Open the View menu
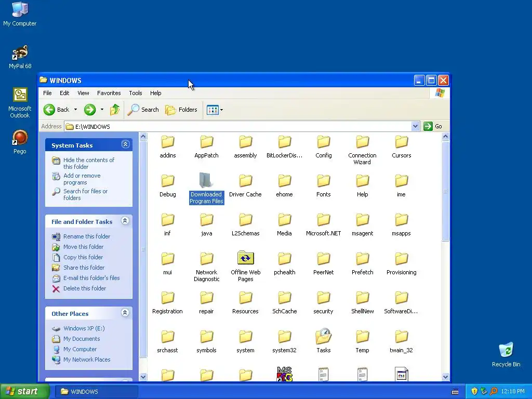 click(83, 93)
